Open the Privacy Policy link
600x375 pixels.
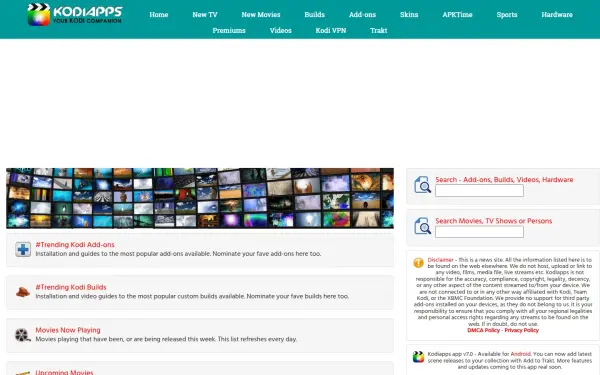click(x=522, y=330)
